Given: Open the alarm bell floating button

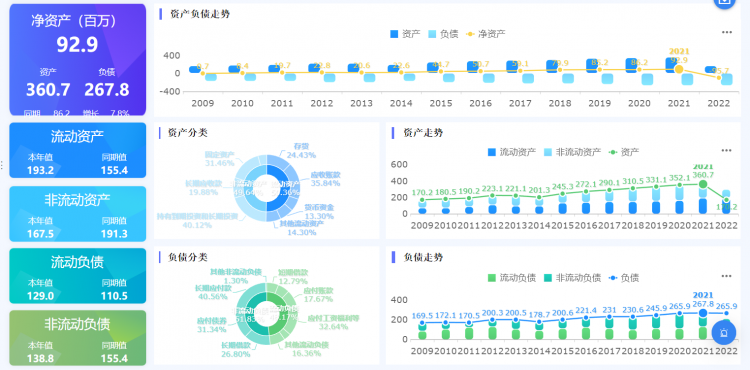Looking at the screenshot, I should pos(724,332).
